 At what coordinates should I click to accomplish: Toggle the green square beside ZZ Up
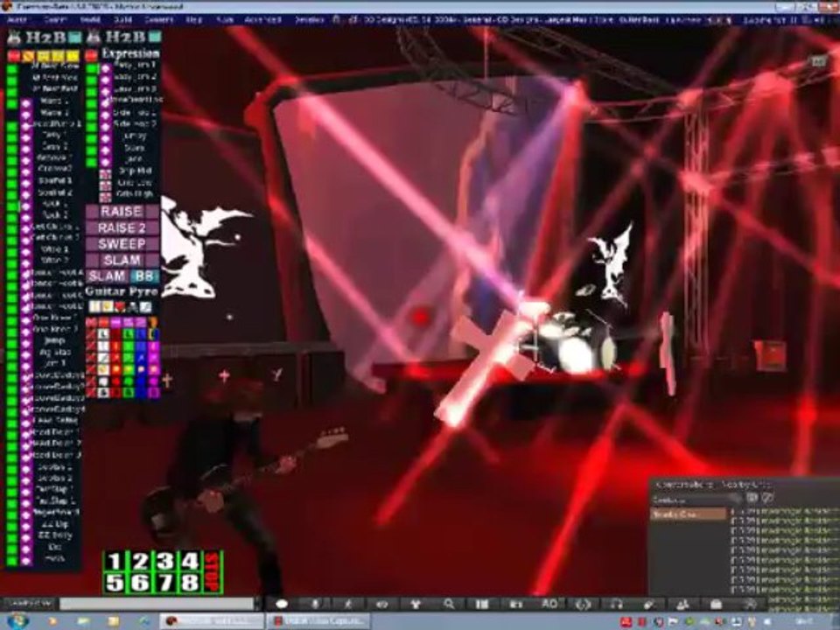pyautogui.click(x=11, y=526)
